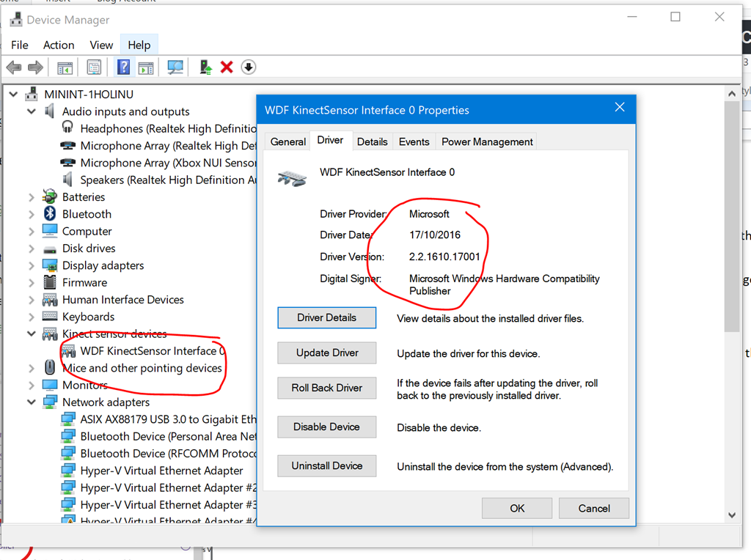751x560 pixels.
Task: Collapse Audio inputs and outputs category
Action: coord(32,111)
